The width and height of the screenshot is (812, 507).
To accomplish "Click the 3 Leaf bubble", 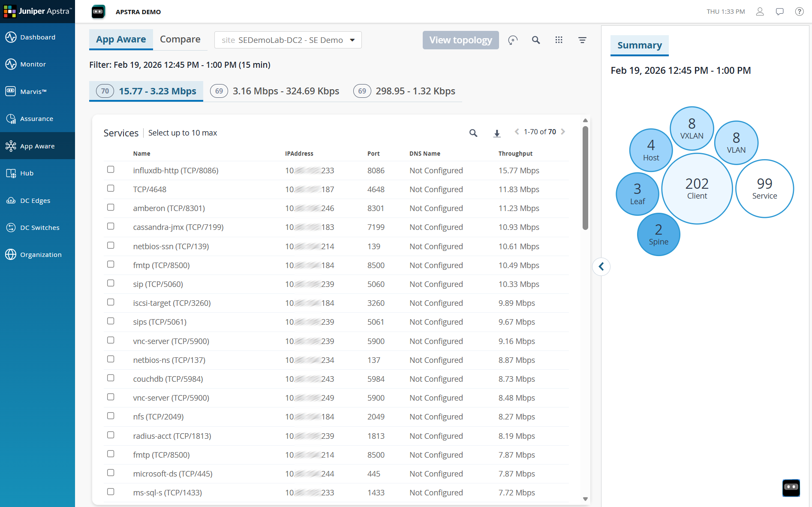I will tap(638, 193).
